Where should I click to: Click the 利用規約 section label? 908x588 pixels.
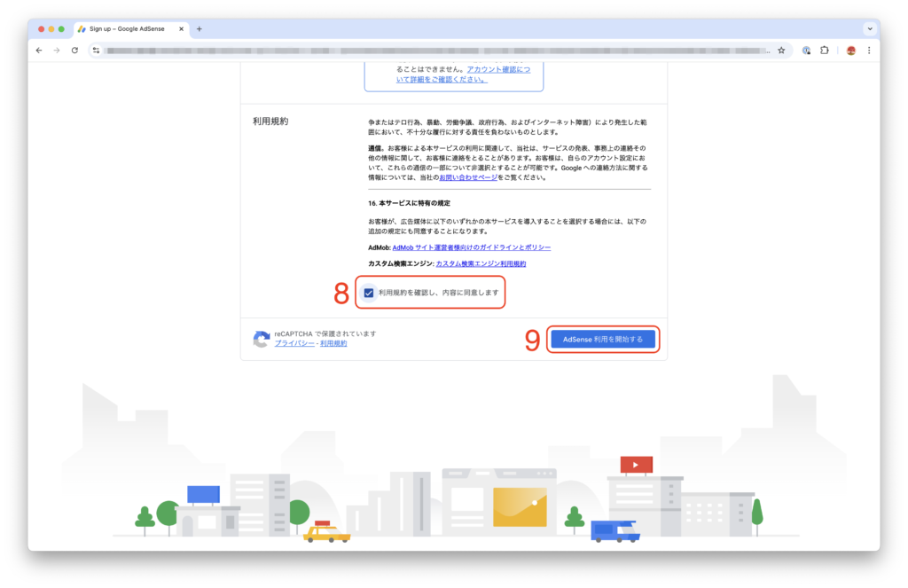tap(270, 122)
